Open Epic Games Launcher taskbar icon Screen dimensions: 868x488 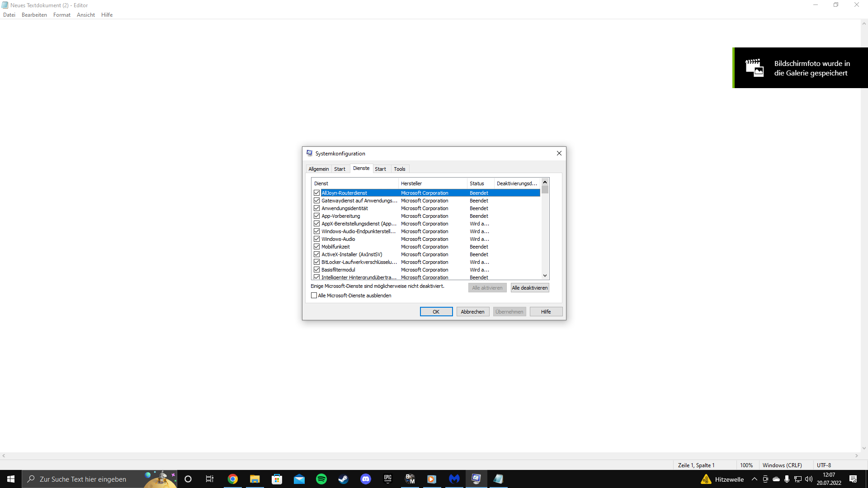pos(388,479)
